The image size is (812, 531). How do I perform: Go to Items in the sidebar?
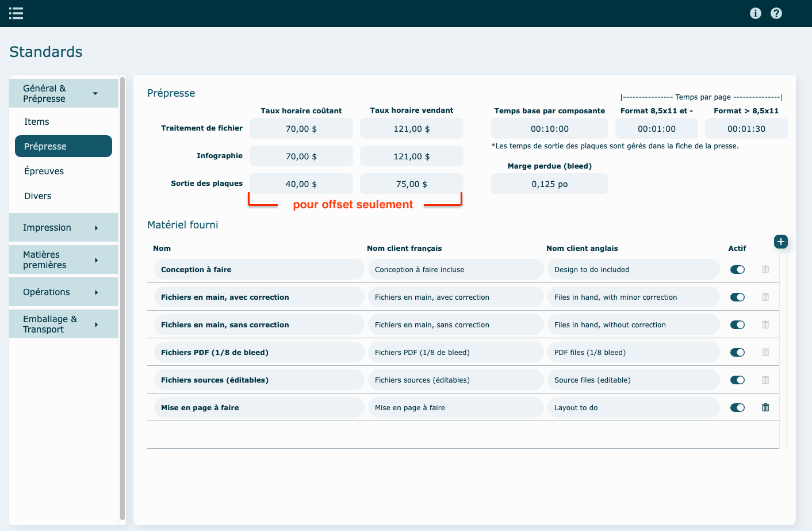point(37,121)
